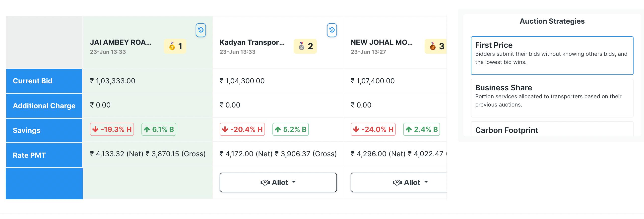The width and height of the screenshot is (644, 219).
Task: Click the -19.3% H savings badge
Action: tap(112, 129)
